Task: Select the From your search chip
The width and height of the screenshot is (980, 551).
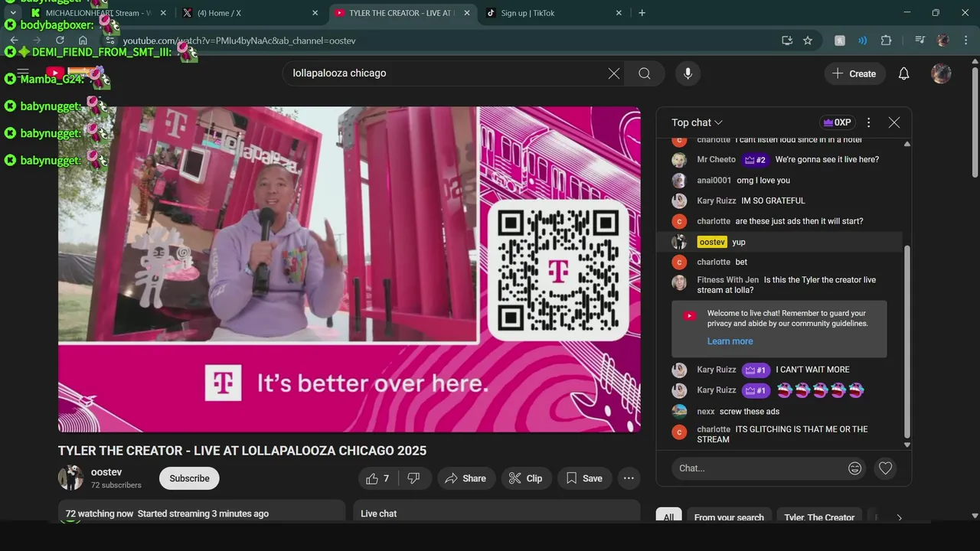Action: point(729,517)
